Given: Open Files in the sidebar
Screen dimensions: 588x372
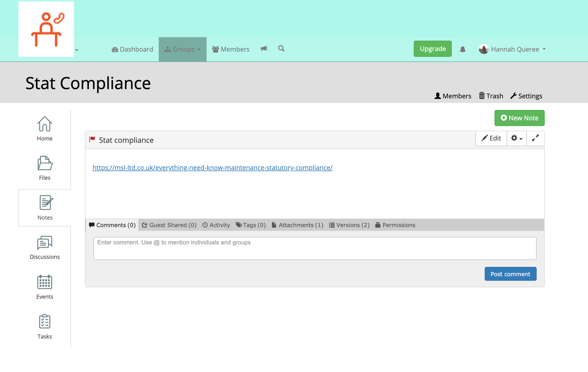Looking at the screenshot, I should [45, 168].
